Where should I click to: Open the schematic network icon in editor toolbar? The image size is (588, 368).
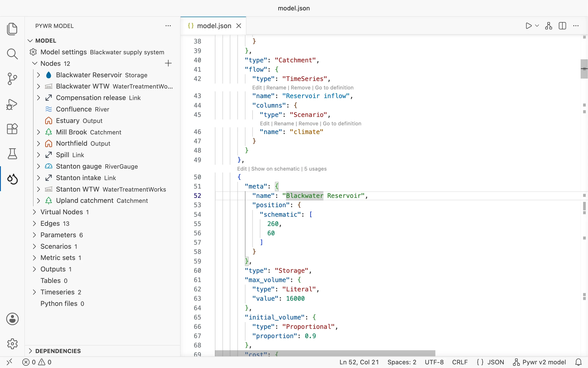pyautogui.click(x=549, y=26)
